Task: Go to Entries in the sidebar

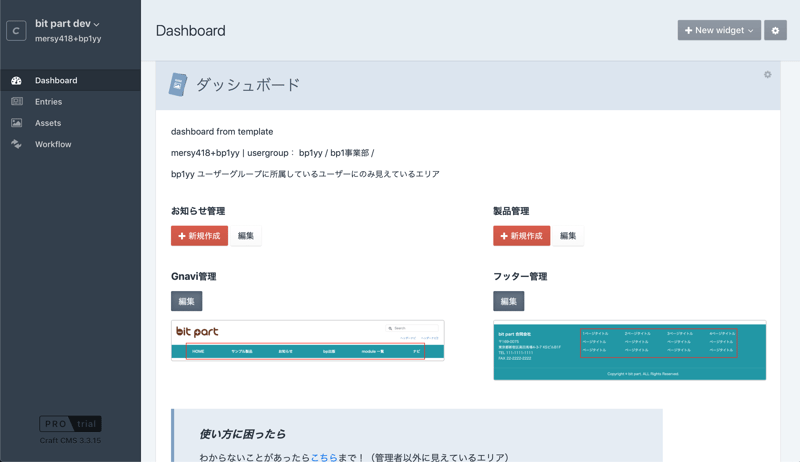Action: click(x=48, y=102)
